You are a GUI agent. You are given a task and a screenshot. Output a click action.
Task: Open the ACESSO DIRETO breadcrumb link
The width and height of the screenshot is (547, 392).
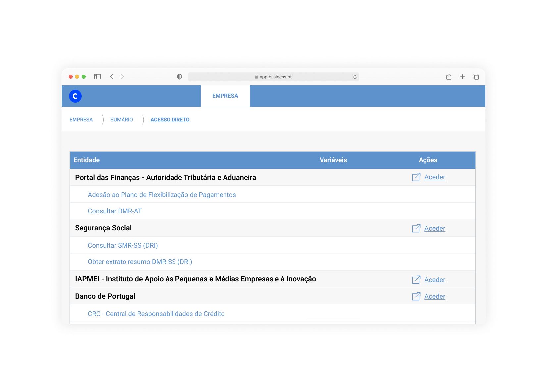(170, 120)
